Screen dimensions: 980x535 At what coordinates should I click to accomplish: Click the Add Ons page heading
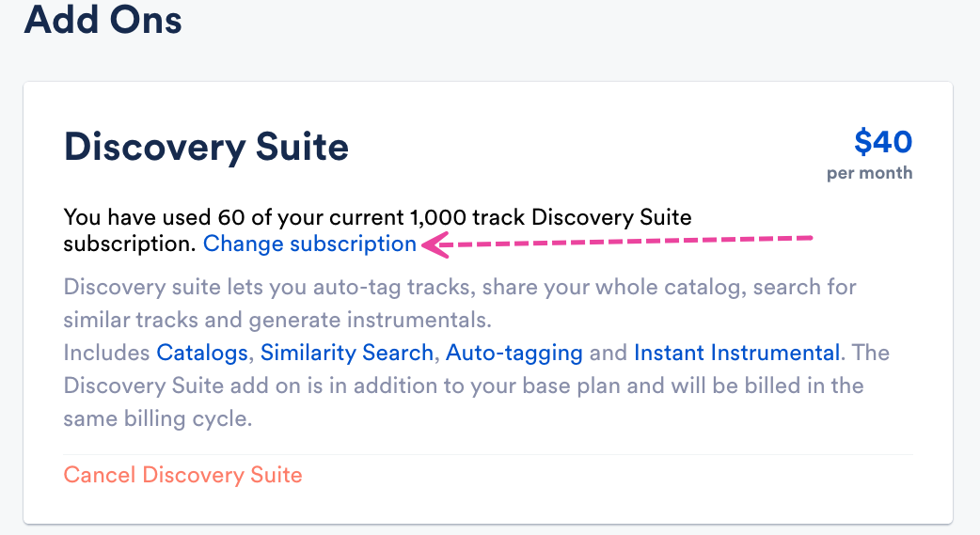pos(103,19)
